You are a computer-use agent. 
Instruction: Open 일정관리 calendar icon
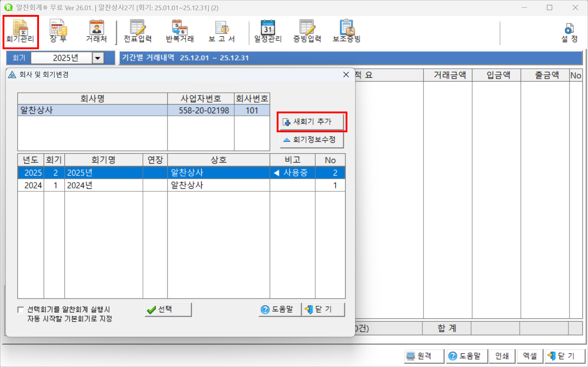pos(268,31)
